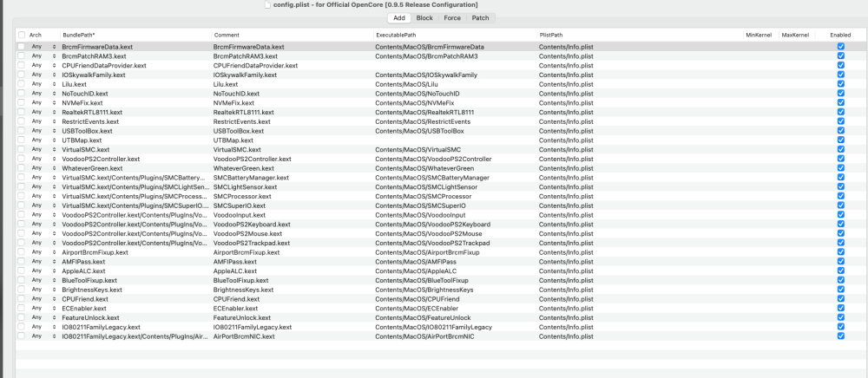Select SMCLightSensor.kext comment cell
The image size is (868, 378).
click(x=245, y=186)
